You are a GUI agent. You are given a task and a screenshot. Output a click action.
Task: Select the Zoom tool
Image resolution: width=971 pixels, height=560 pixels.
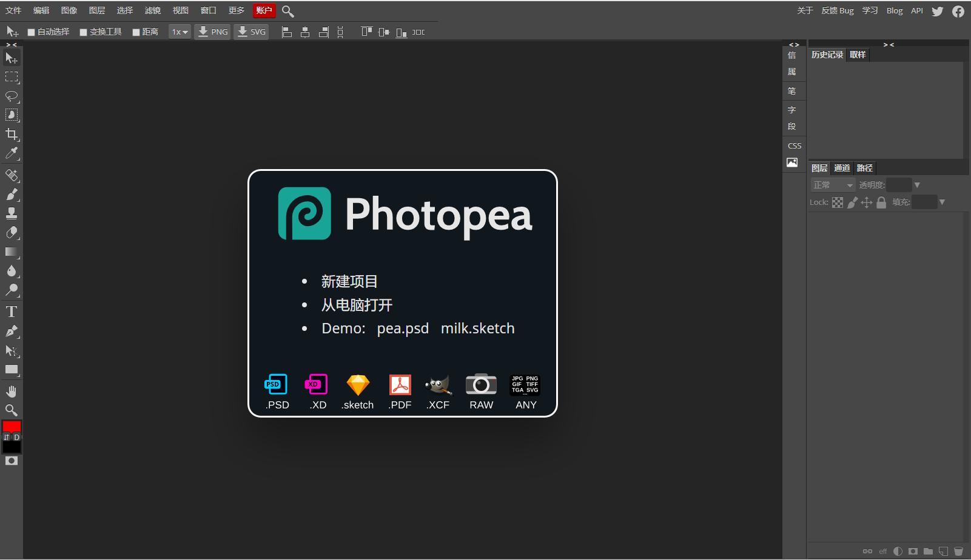(x=12, y=411)
